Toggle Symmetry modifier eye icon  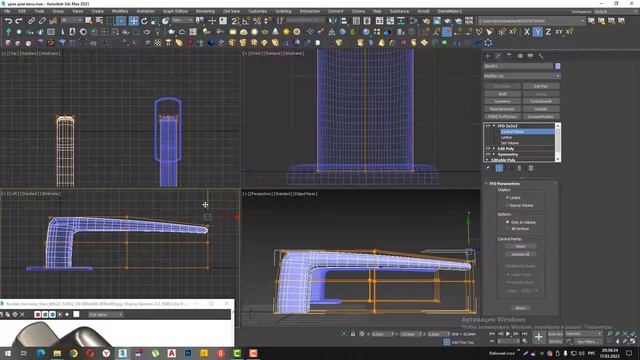point(488,154)
